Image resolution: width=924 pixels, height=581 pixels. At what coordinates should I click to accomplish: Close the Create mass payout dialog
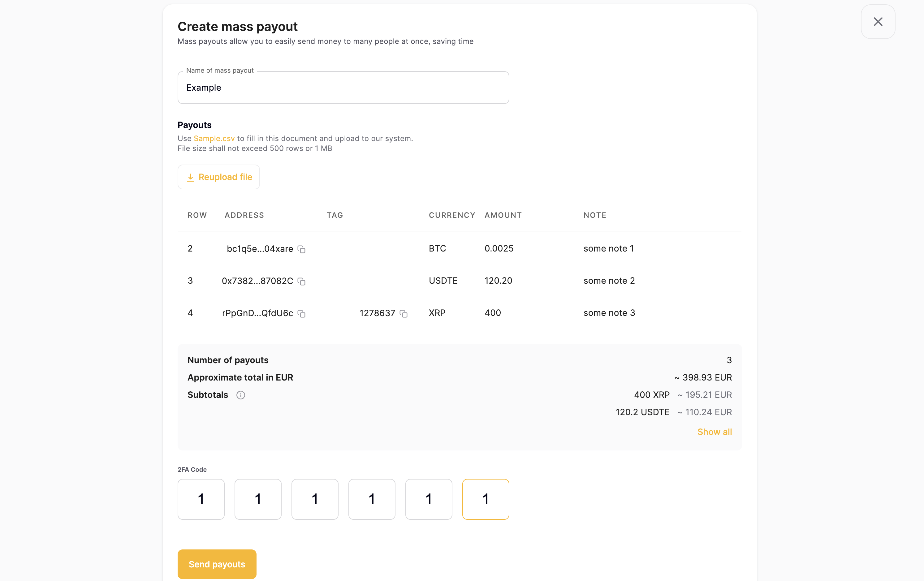click(x=878, y=21)
